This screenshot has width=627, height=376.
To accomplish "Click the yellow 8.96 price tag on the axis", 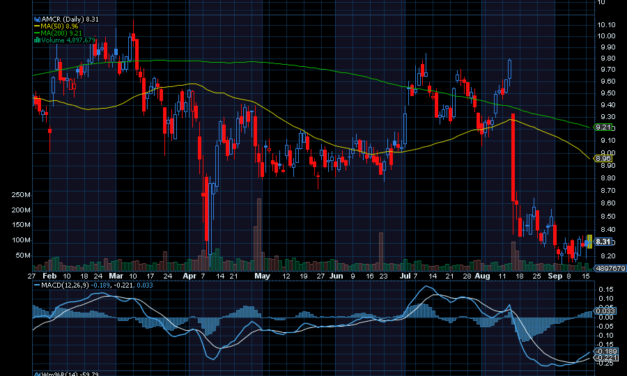I will [x=603, y=158].
